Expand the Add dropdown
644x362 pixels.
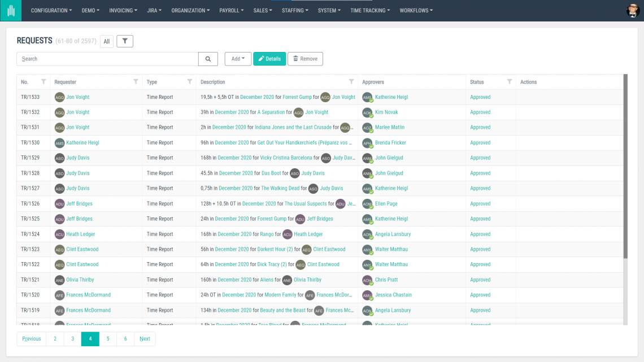point(238,59)
